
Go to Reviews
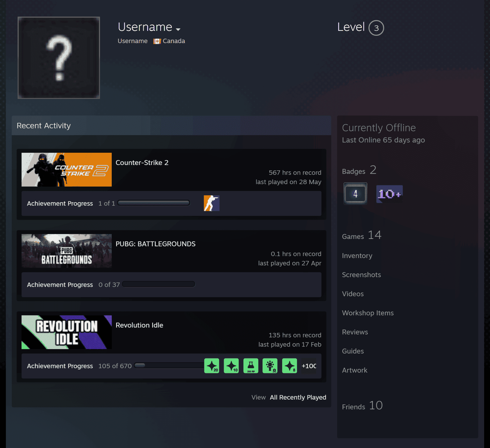point(355,332)
